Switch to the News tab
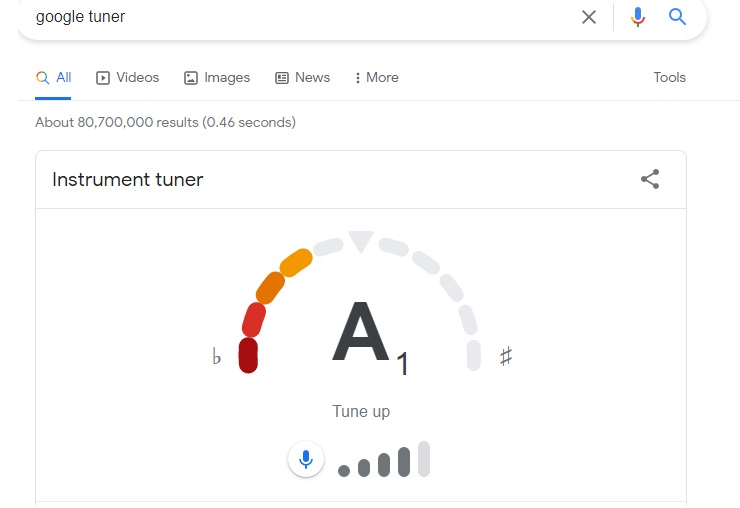This screenshot has height=508, width=740. point(302,78)
